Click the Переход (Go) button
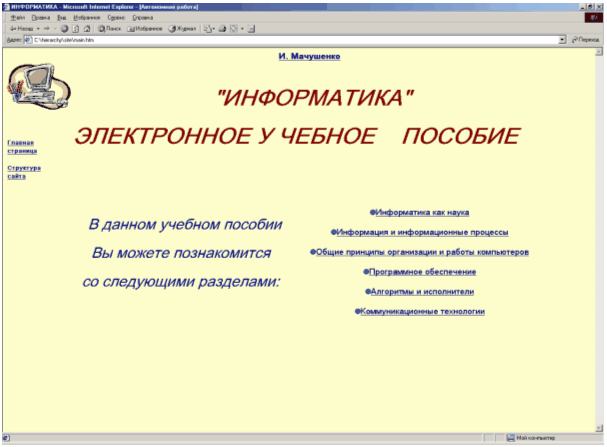 (585, 39)
